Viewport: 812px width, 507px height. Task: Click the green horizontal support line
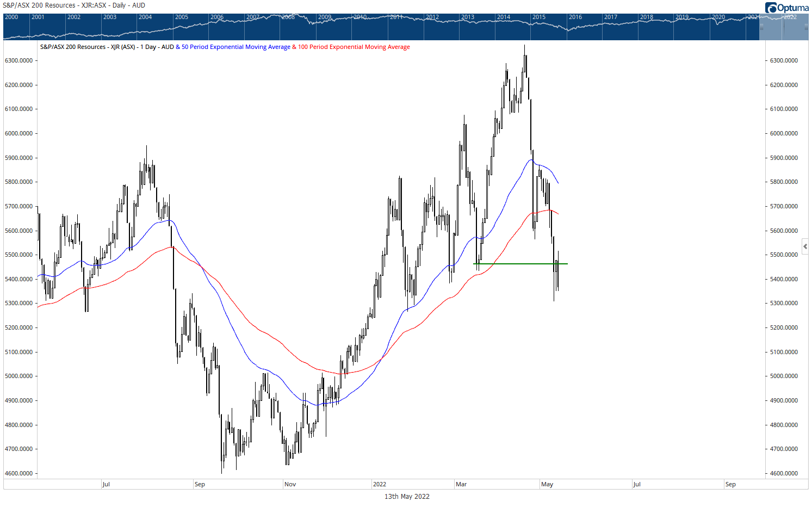coord(517,264)
